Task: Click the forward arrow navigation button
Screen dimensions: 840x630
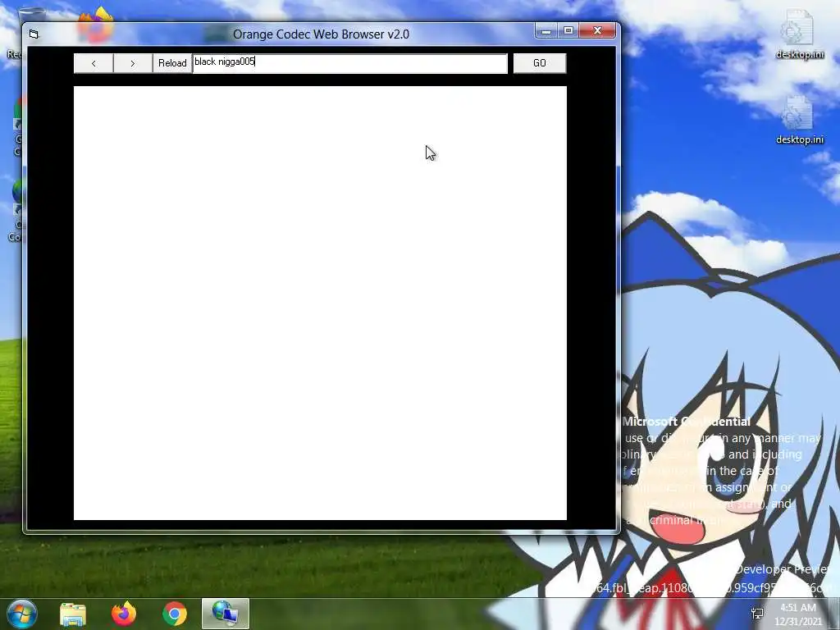Action: point(133,63)
